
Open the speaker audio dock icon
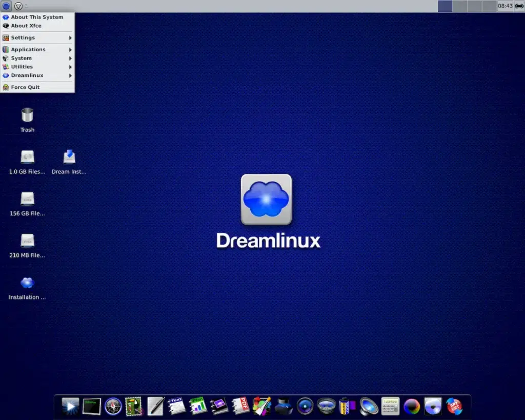click(x=369, y=406)
